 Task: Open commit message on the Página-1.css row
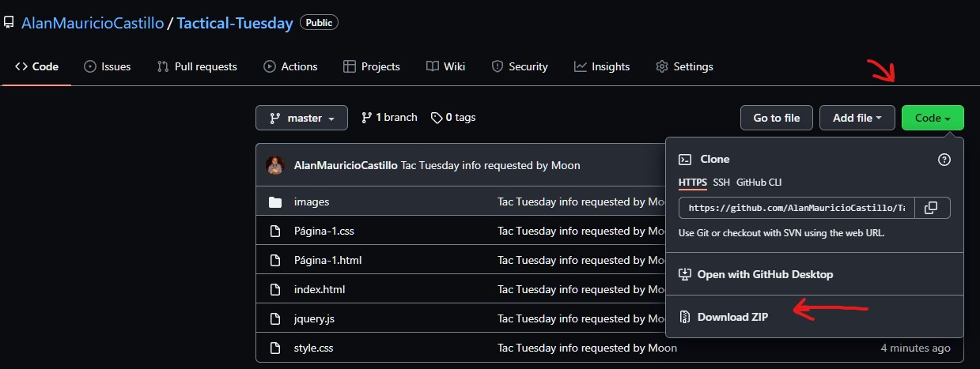(x=581, y=231)
